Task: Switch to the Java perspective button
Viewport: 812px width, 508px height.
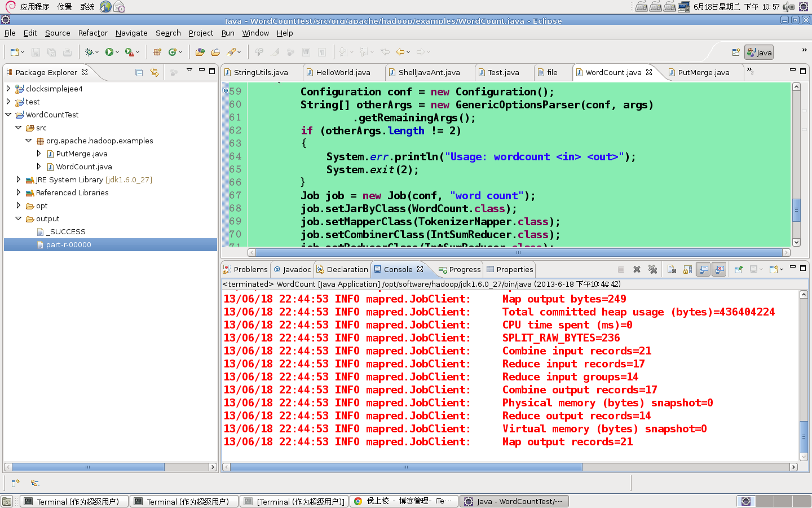Action: [758, 52]
